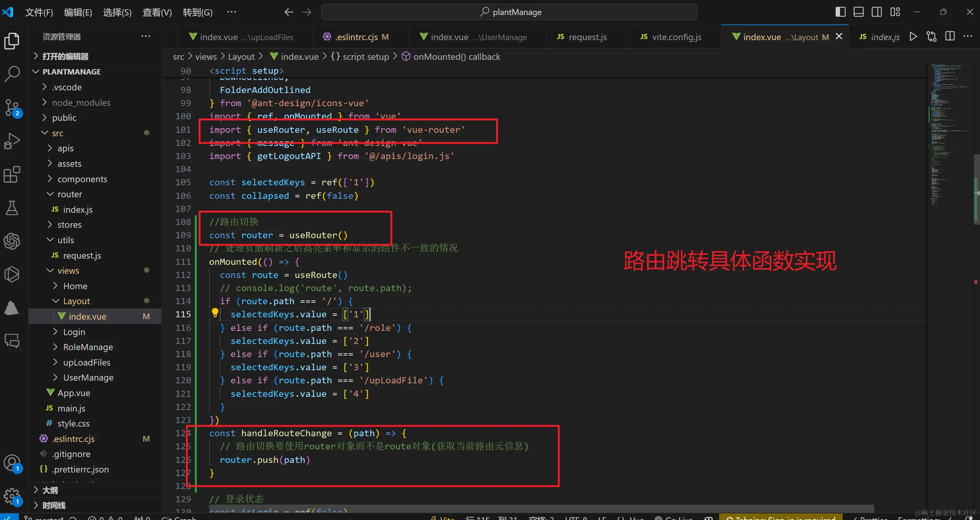
Task: Toggle the primary side bar visibility
Action: (840, 12)
